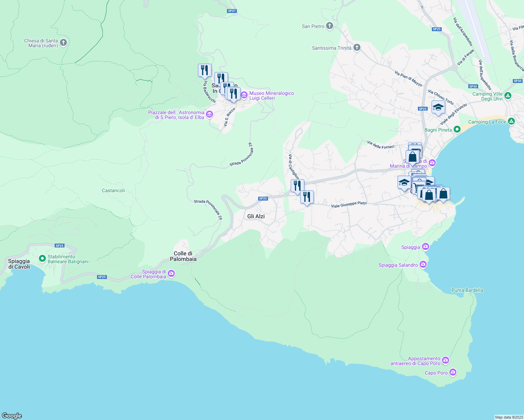
Task: Click Spiaggia di Colle Palombaia camera icon
Action: (171, 274)
